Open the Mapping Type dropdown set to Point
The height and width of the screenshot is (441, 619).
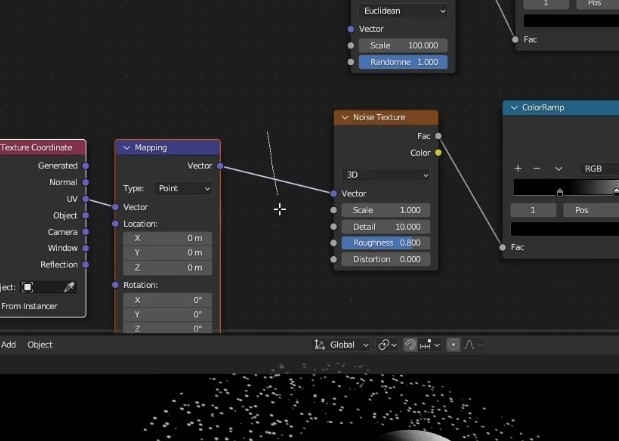tap(184, 189)
